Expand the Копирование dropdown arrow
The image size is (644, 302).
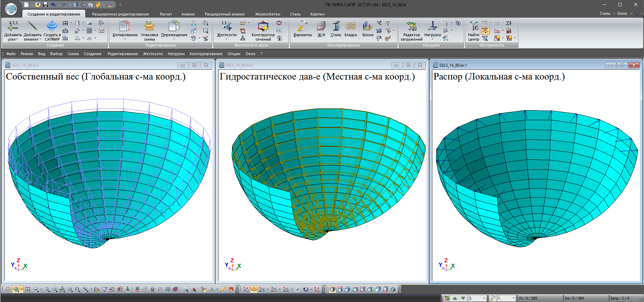pos(125,39)
